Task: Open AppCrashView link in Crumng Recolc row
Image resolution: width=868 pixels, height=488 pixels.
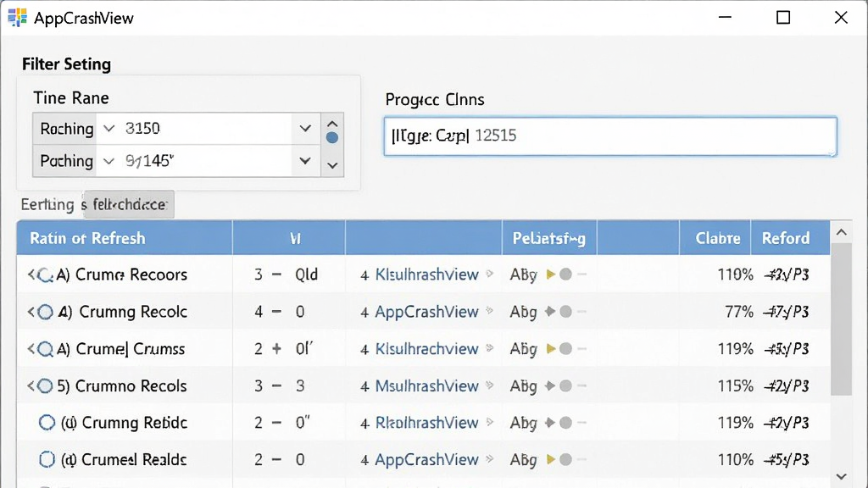Action: tap(427, 312)
